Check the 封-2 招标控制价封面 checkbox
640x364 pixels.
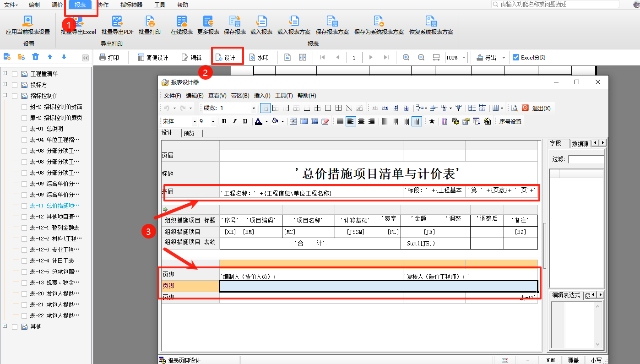(x=24, y=107)
